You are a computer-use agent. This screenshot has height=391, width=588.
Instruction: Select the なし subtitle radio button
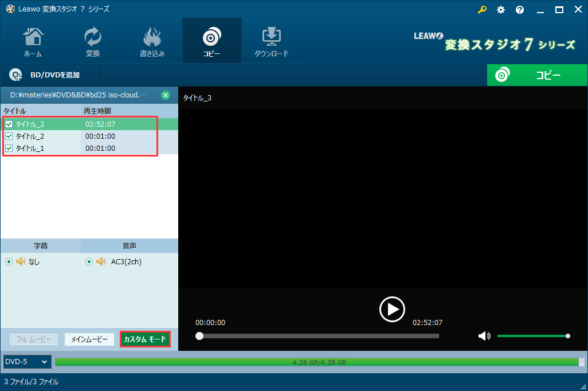[9, 261]
